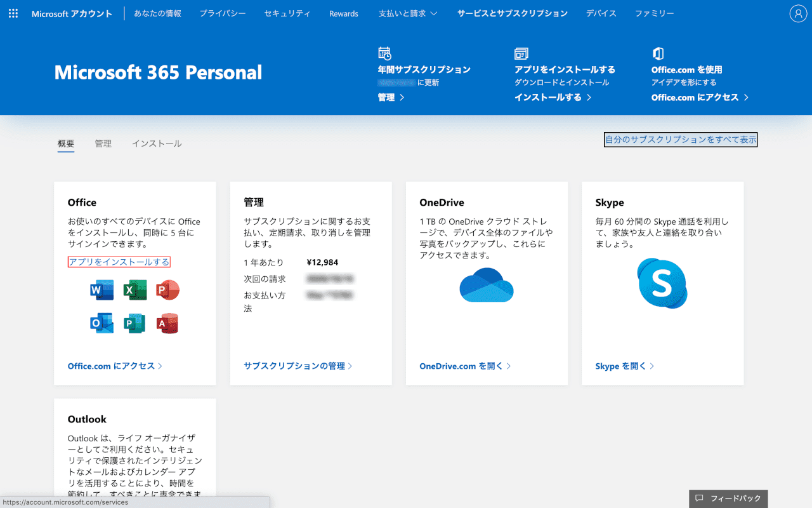Viewport: 812px width, 508px height.
Task: Click the サブスクリプションの管理 link
Action: tap(298, 366)
